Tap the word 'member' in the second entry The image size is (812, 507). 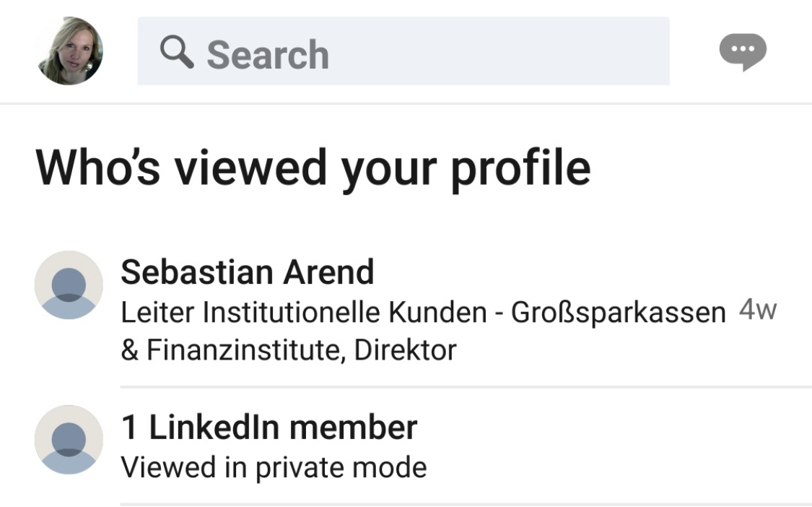click(353, 427)
